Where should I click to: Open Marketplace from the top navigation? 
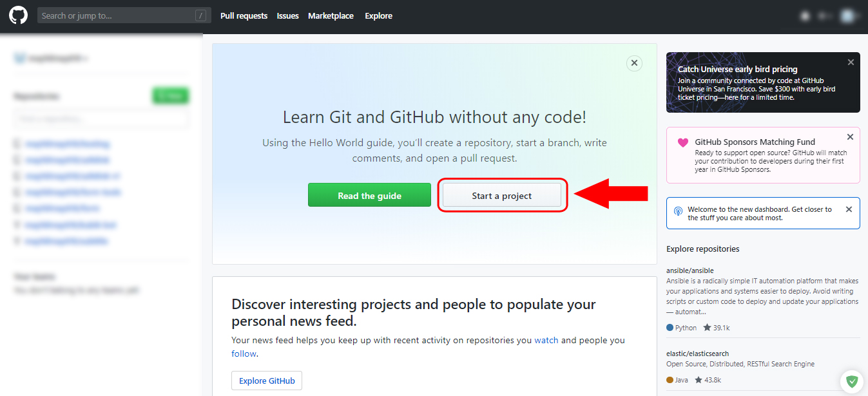331,15
